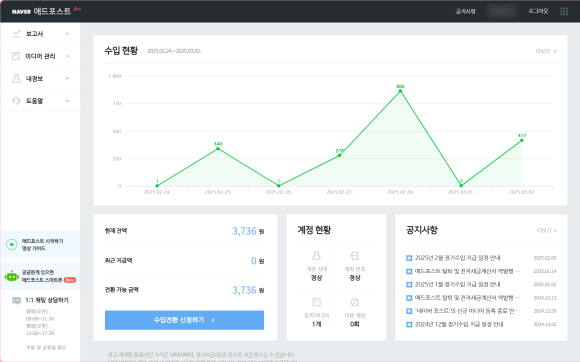Click N icon beside 2025년 1월 notice
Viewport: 580px width, 362px height.
409,284
